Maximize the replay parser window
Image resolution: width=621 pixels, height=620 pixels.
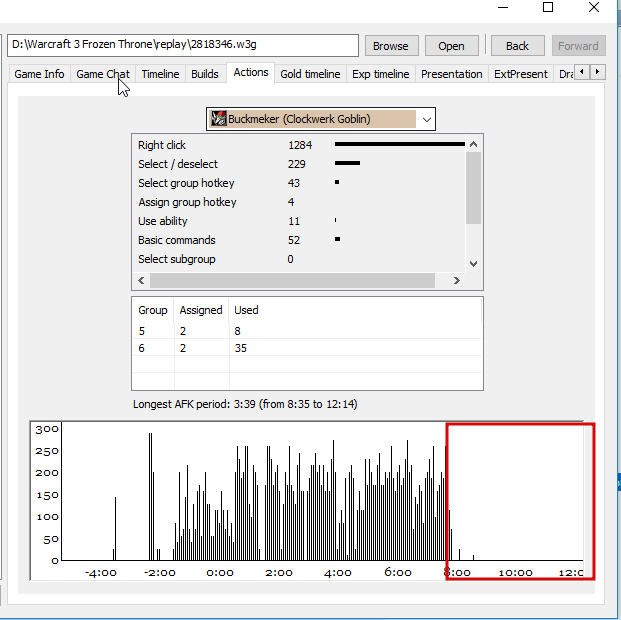click(548, 8)
